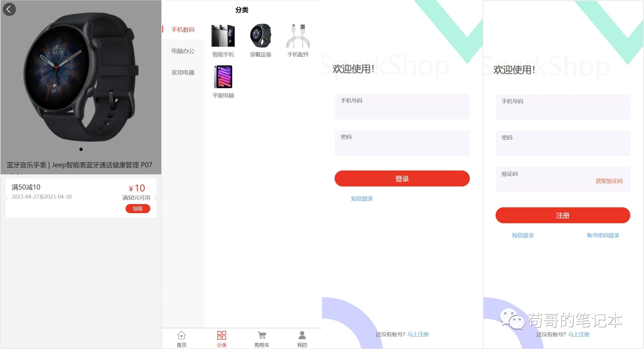Focus 手机号码 field on register screen
The height and width of the screenshot is (349, 644).
click(x=563, y=107)
